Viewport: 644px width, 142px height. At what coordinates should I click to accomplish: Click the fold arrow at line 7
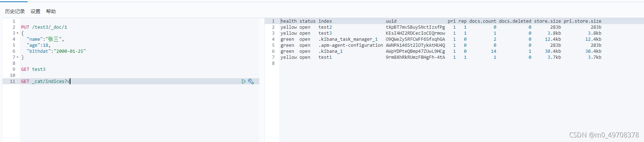[17, 57]
